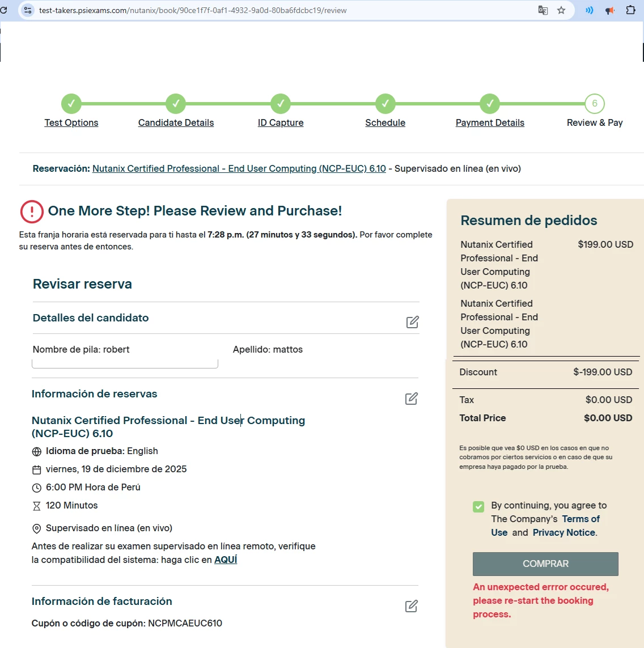
Task: Click step 6 circle for Review & Pay
Action: coord(595,103)
